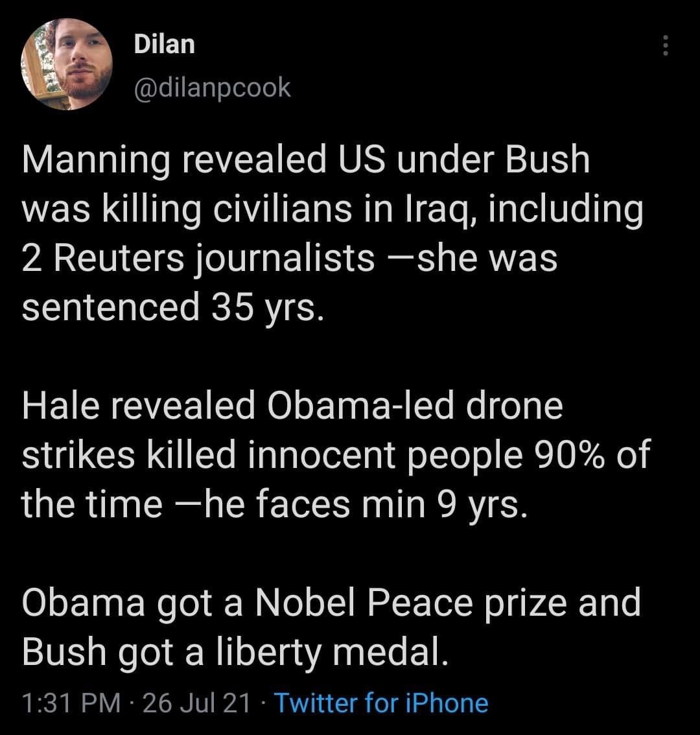700x735 pixels.
Task: Open the Twitter for iPhone link
Action: (381, 703)
